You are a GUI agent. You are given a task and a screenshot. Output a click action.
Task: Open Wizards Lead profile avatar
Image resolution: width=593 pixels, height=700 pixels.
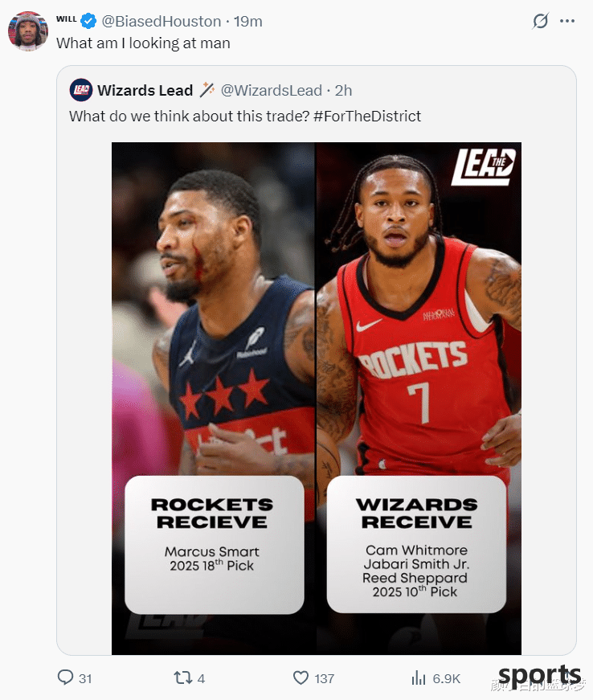81,90
